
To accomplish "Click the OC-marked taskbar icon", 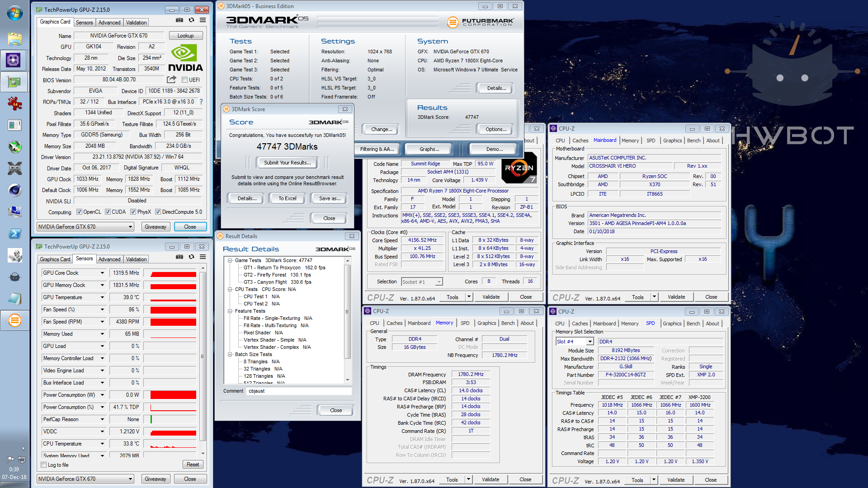I will pyautogui.click(x=14, y=169).
